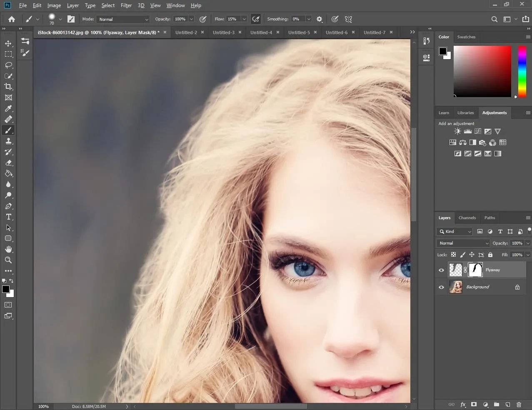Activate the Zoom tool
The width and height of the screenshot is (532, 410).
coord(8,260)
